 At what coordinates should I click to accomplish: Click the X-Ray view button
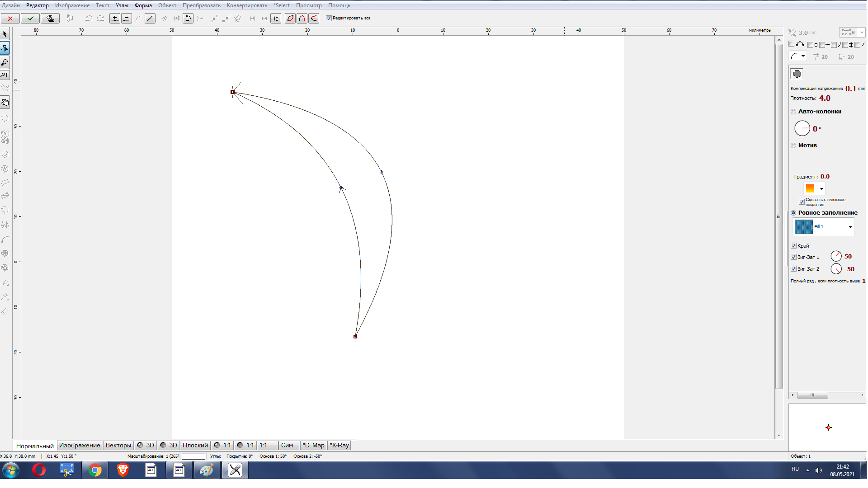tap(339, 446)
